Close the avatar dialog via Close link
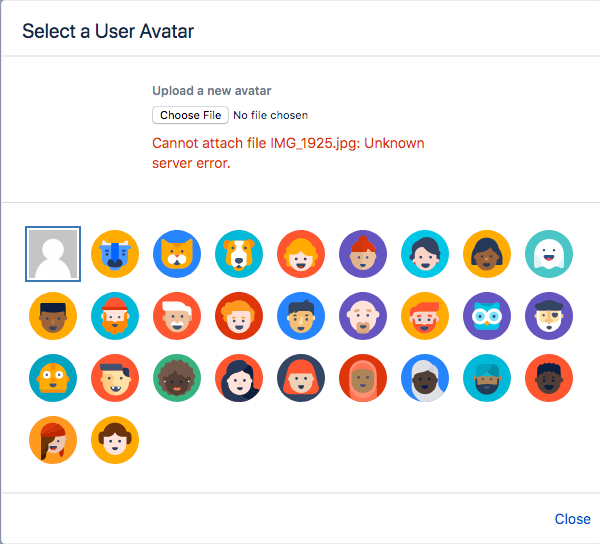 (x=572, y=519)
